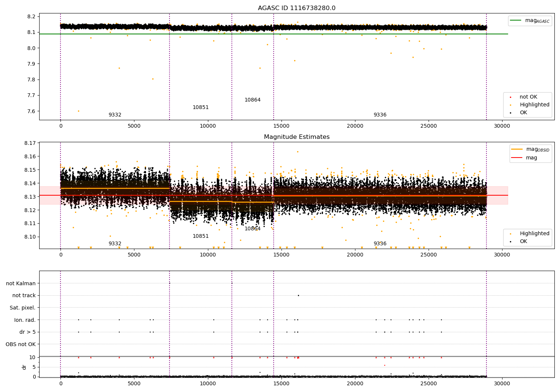
Task: Select the 'not Kalman' axis label
Action: (x=21, y=283)
